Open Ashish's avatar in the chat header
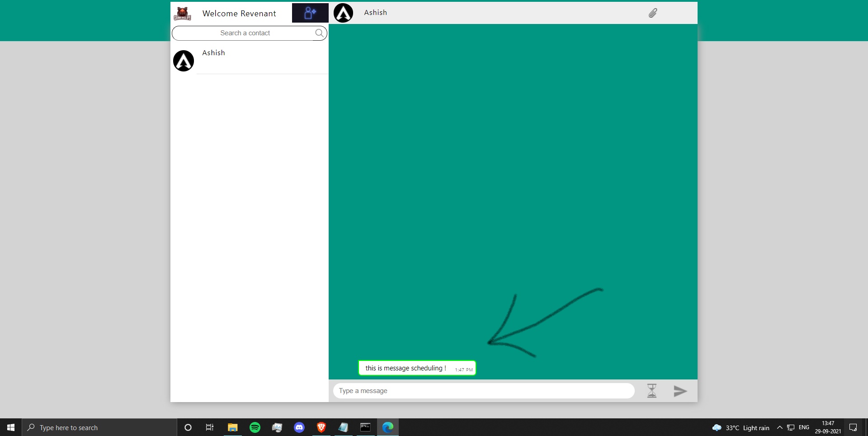 point(343,13)
